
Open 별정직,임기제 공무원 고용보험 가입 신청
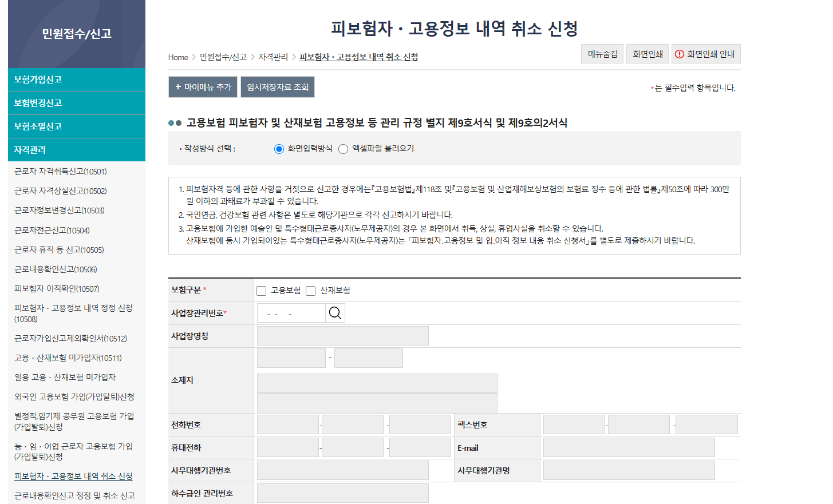point(73,422)
